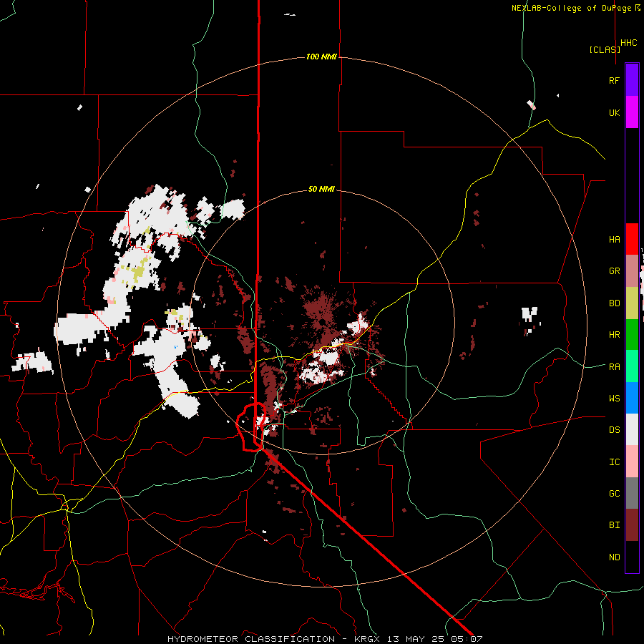
Task: Click the DS legend label
Action: point(614,429)
